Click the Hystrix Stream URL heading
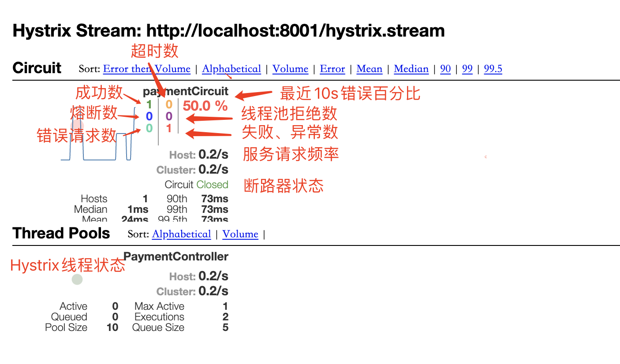This screenshot has width=620, height=364. pos(229,31)
